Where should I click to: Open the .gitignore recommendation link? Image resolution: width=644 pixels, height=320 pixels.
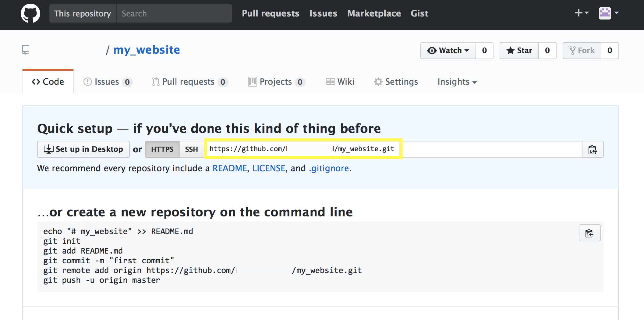329,168
